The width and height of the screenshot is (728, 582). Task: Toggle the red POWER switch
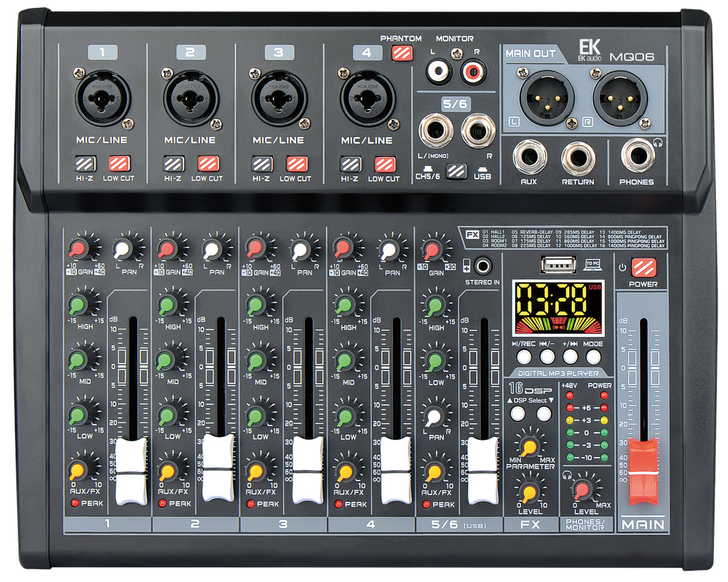tap(643, 268)
